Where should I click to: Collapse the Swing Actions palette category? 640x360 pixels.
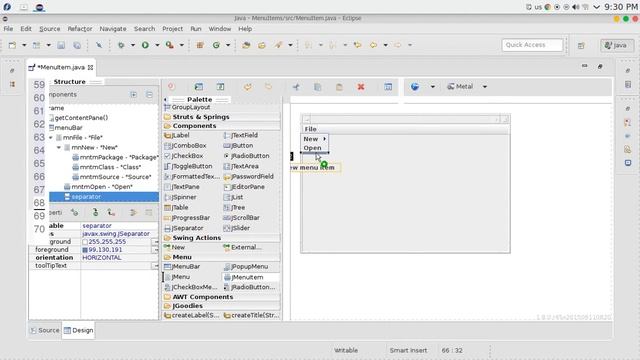click(222, 238)
